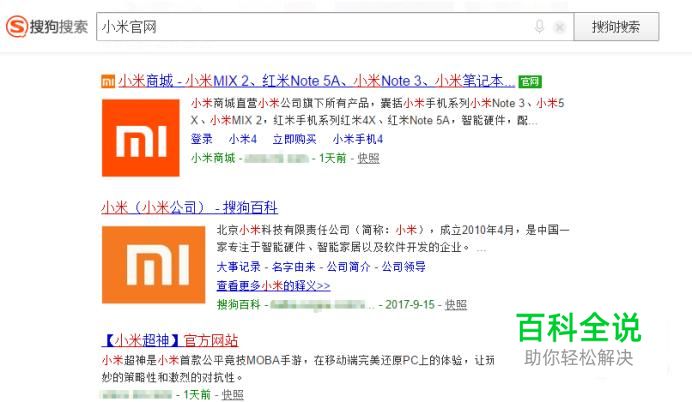Screen dimensions: 692x402
Task: Click the small Mi favicon beside 小米商城 title
Action: pyautogui.click(x=108, y=82)
